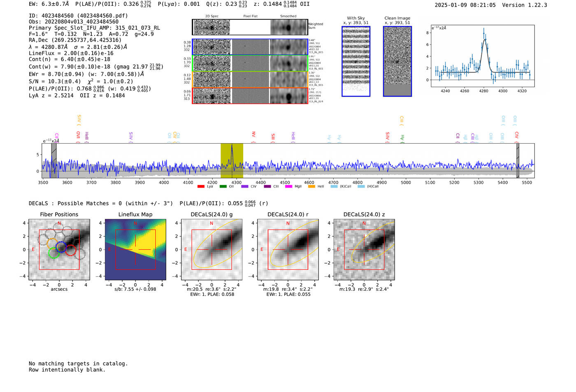
Task: Click the 'Smoothed' column header
Action: 288,16
